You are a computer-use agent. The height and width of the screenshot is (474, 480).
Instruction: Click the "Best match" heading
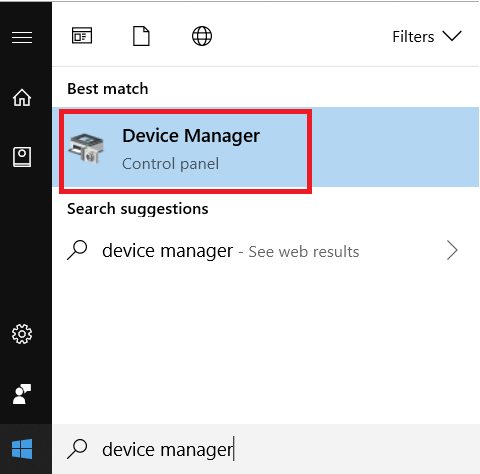click(x=108, y=89)
